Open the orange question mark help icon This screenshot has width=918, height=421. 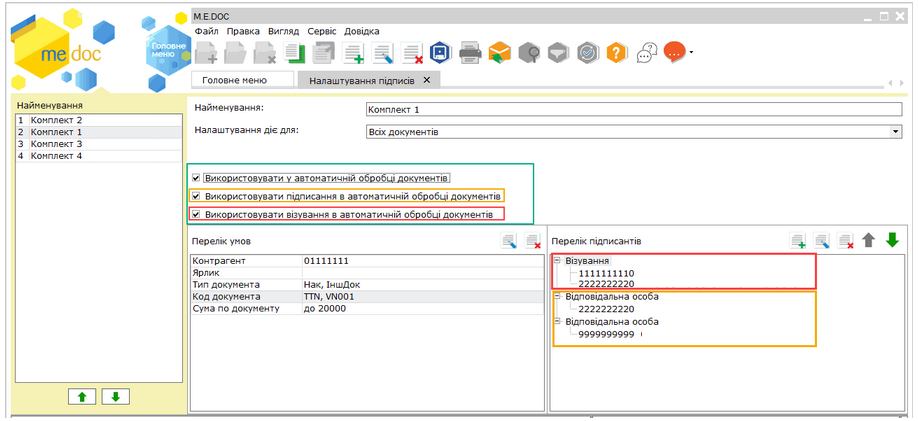pyautogui.click(x=617, y=52)
